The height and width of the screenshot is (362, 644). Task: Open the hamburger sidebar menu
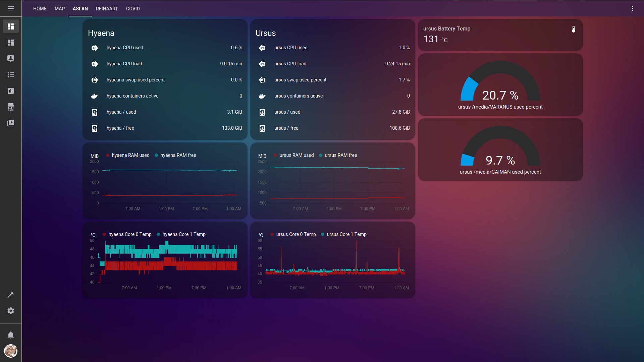(x=11, y=8)
